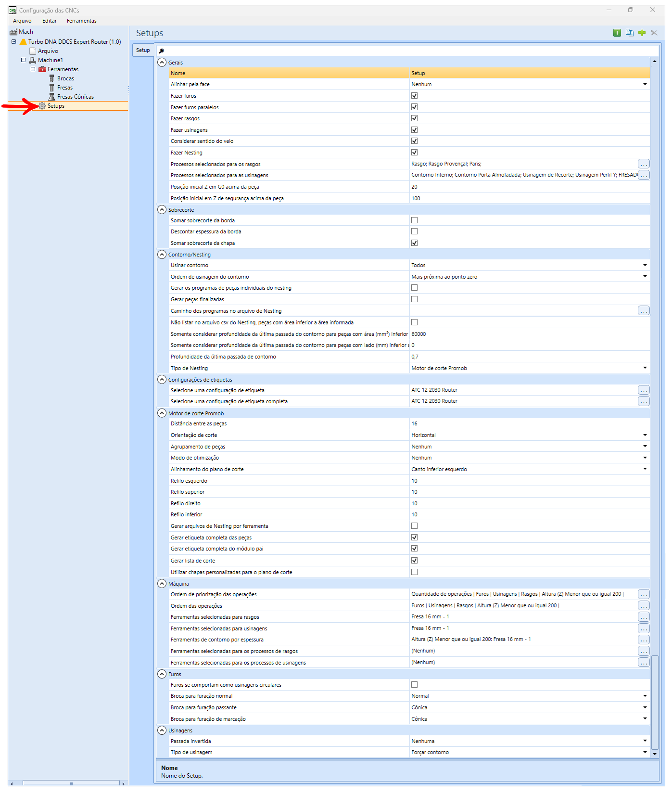Collapse Motor de corte Promob section
This screenshot has height=794, width=672.
tap(162, 413)
